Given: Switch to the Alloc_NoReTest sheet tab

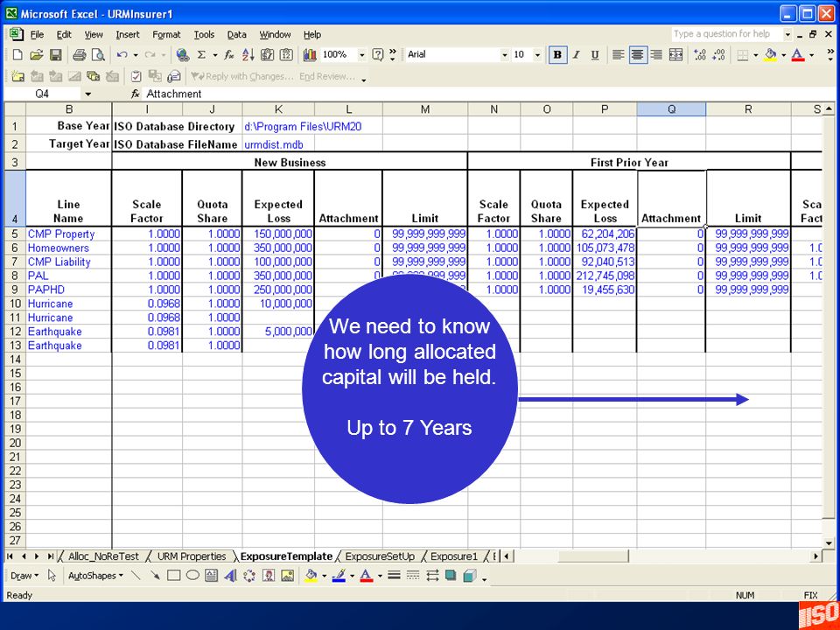Looking at the screenshot, I should (103, 556).
